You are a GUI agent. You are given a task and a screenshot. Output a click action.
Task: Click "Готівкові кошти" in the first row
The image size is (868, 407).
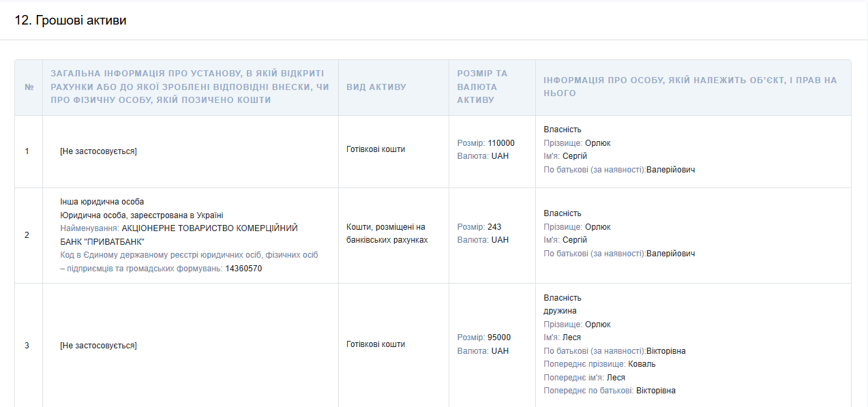[376, 149]
